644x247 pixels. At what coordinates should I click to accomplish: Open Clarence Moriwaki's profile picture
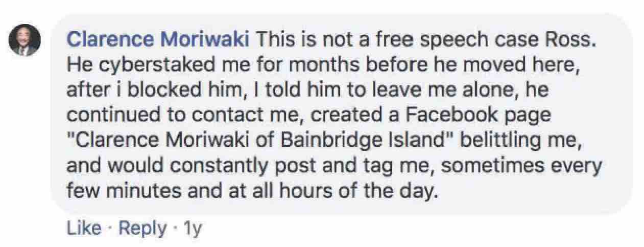pos(25,40)
